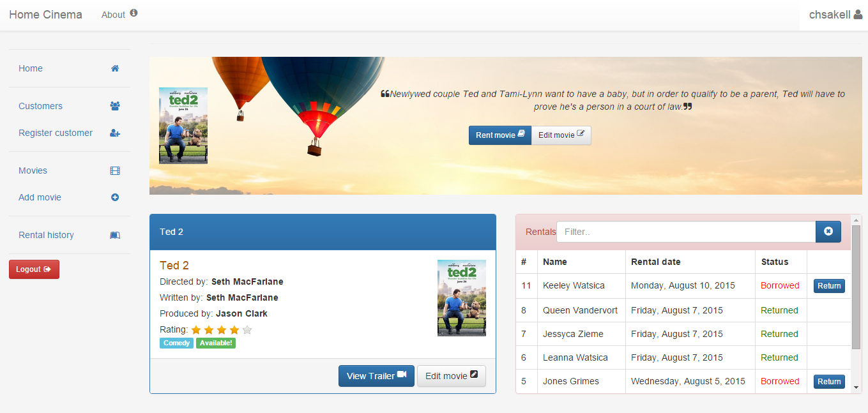Click the Register customer user-plus icon

click(x=115, y=133)
